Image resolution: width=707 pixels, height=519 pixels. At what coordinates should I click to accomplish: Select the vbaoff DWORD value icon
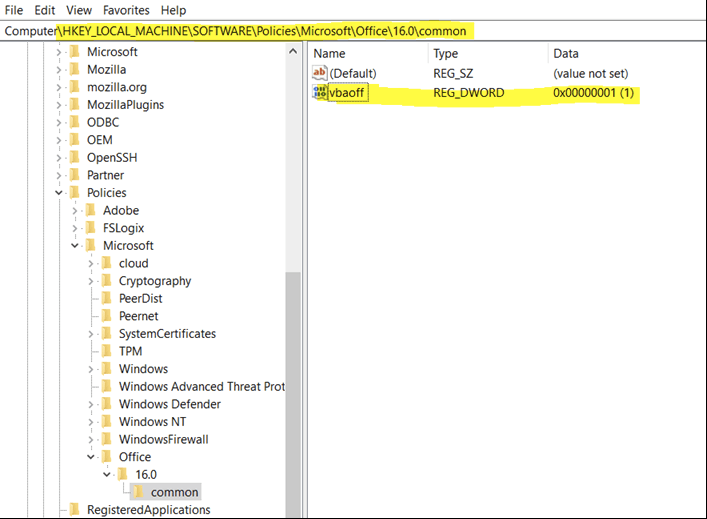pyautogui.click(x=320, y=92)
